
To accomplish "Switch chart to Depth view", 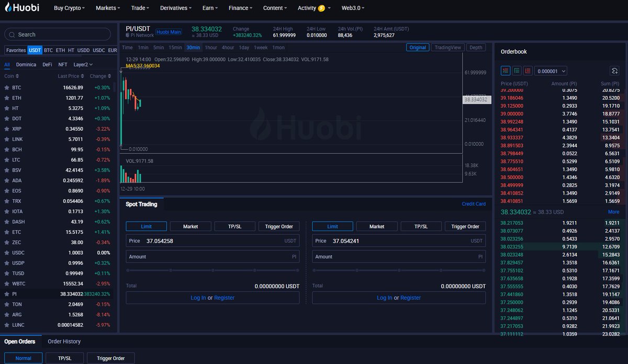I will click(x=476, y=48).
